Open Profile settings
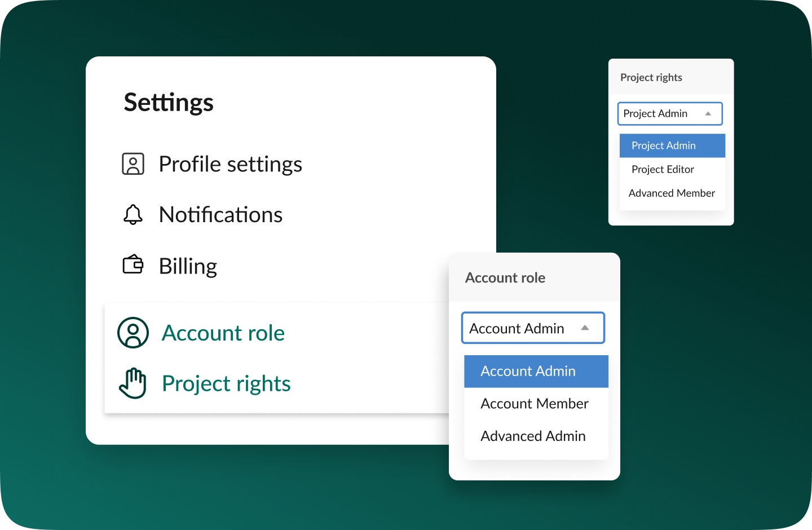The width and height of the screenshot is (812, 530). (x=230, y=164)
